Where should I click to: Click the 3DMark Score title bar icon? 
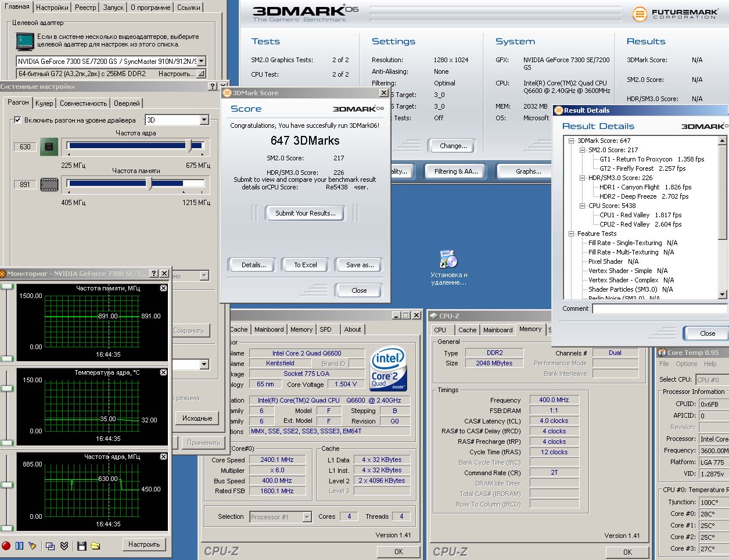227,93
